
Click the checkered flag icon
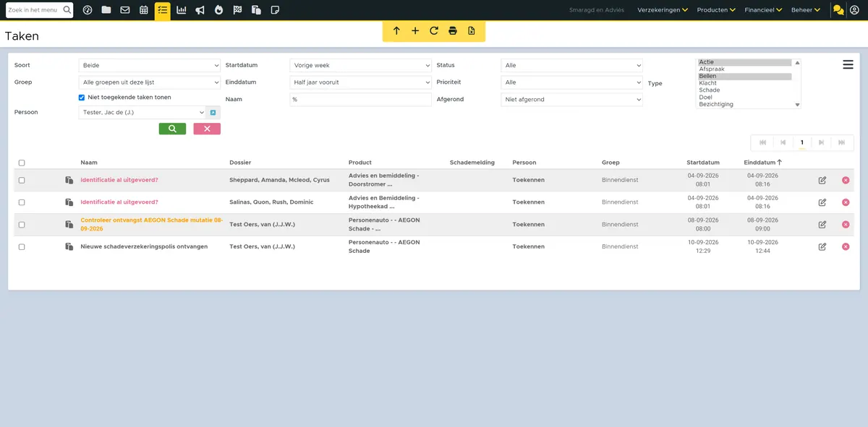pyautogui.click(x=237, y=10)
